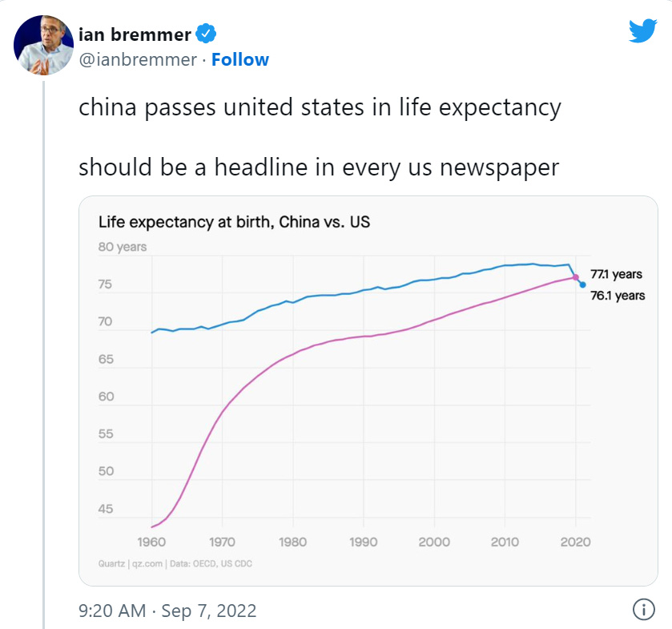Click the 1990 x-axis label
This screenshot has width=672, height=629.
[x=364, y=542]
